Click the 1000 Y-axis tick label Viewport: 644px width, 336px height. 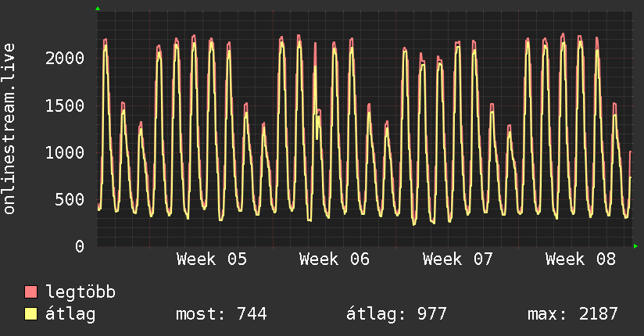[x=65, y=152]
